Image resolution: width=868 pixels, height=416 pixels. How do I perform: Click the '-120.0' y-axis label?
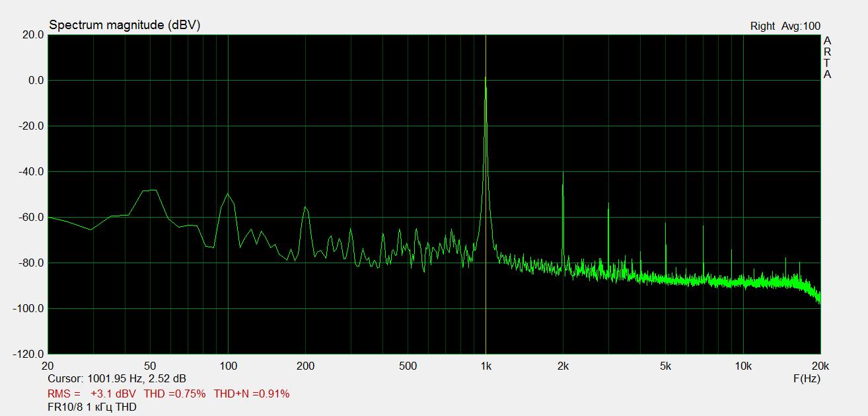[x=28, y=354]
